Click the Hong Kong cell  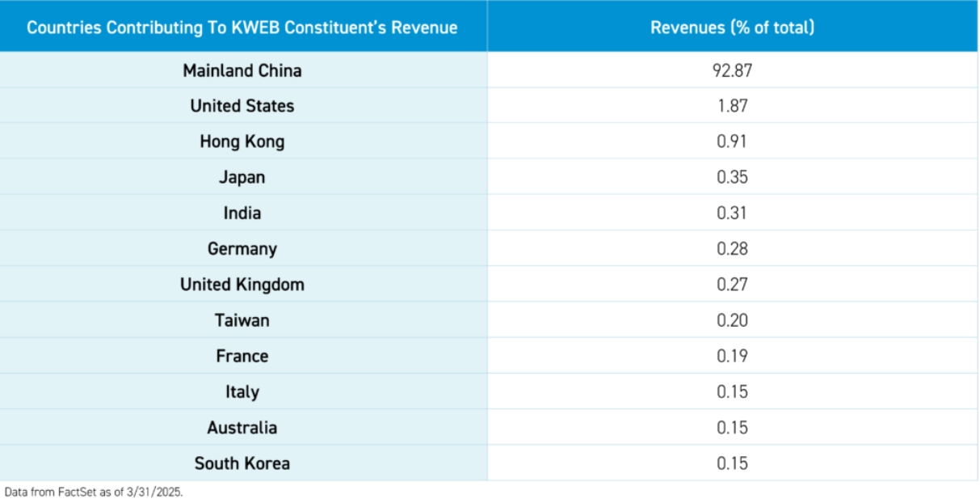coord(242,142)
